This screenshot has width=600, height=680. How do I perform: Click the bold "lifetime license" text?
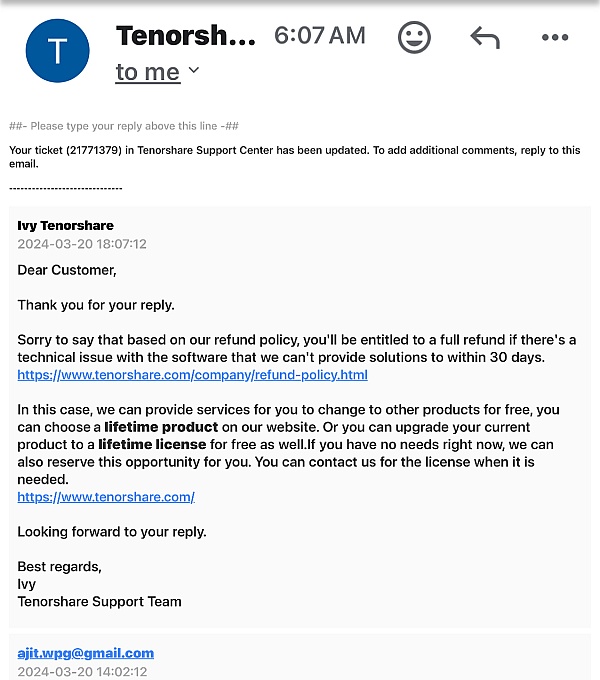tap(152, 444)
